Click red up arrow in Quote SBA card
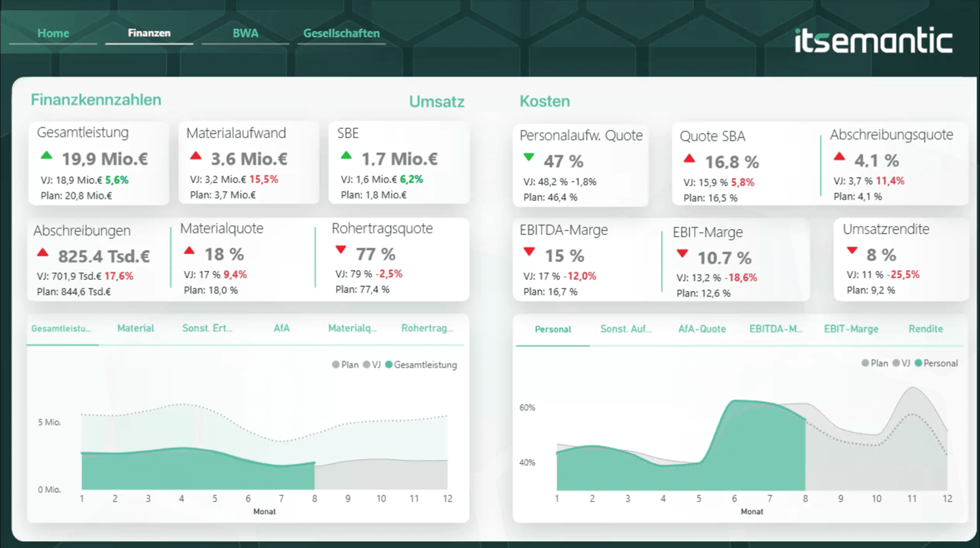The width and height of the screenshot is (980, 548). click(689, 158)
